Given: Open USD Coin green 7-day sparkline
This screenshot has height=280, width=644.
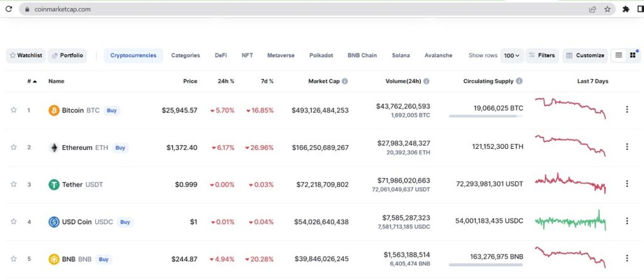Looking at the screenshot, I should pos(570,221).
